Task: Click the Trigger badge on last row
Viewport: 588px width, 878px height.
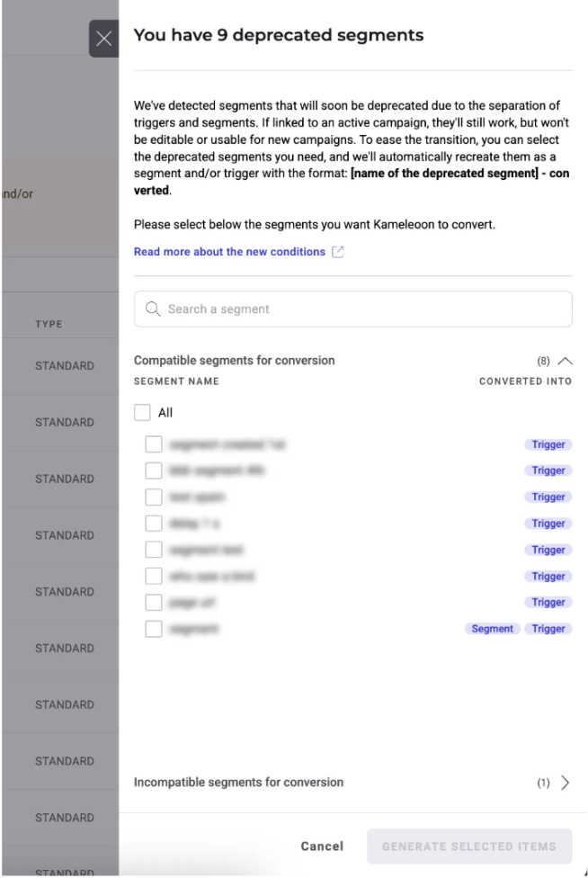Action: 548,629
